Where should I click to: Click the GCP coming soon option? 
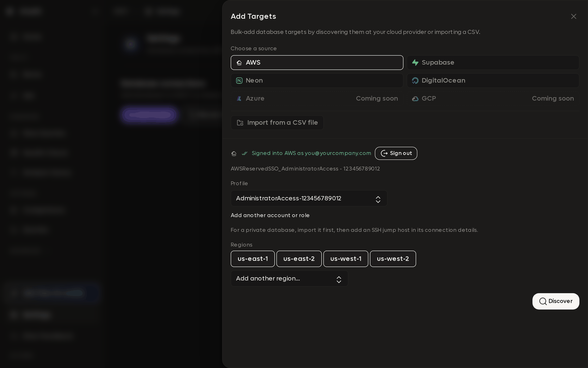(x=493, y=98)
